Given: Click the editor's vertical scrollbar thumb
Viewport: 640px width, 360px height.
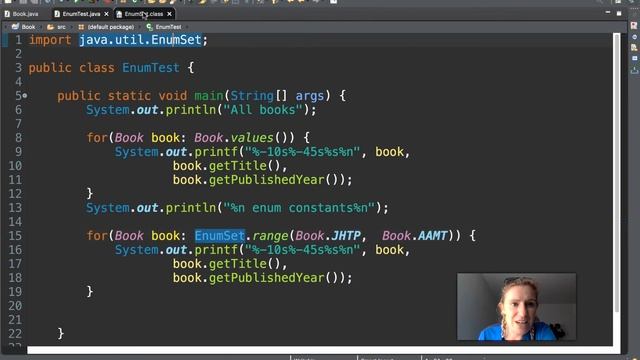Looking at the screenshot, I should [617, 173].
